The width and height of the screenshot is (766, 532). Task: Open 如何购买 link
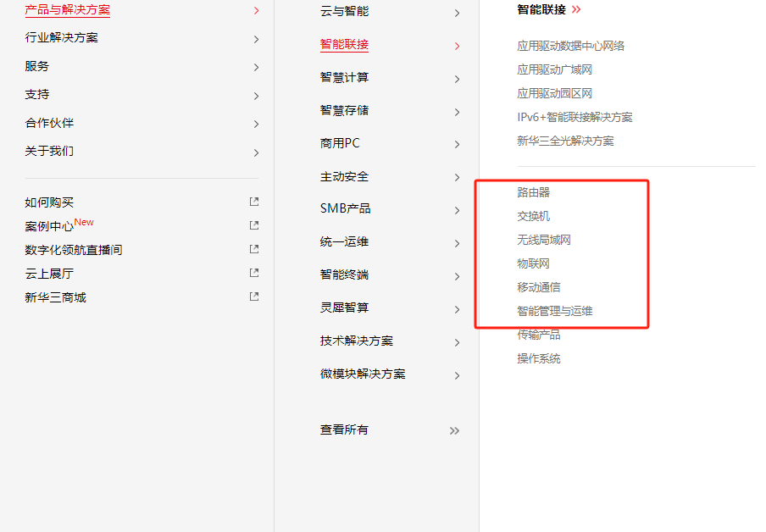(x=49, y=202)
